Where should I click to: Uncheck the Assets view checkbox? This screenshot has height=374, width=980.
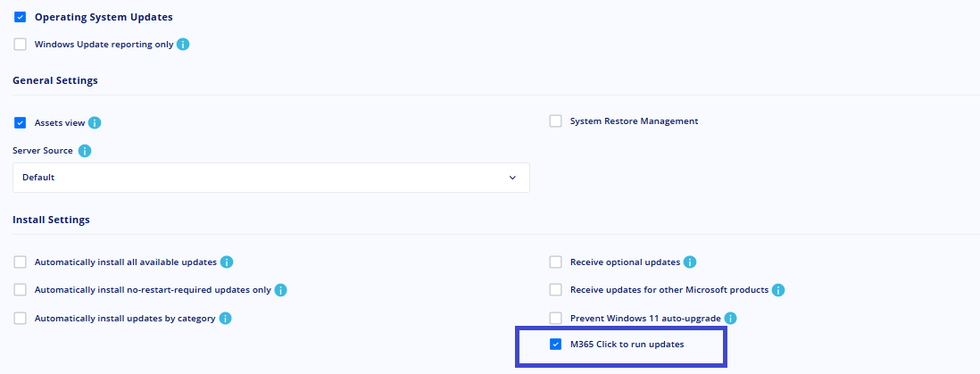pos(20,122)
